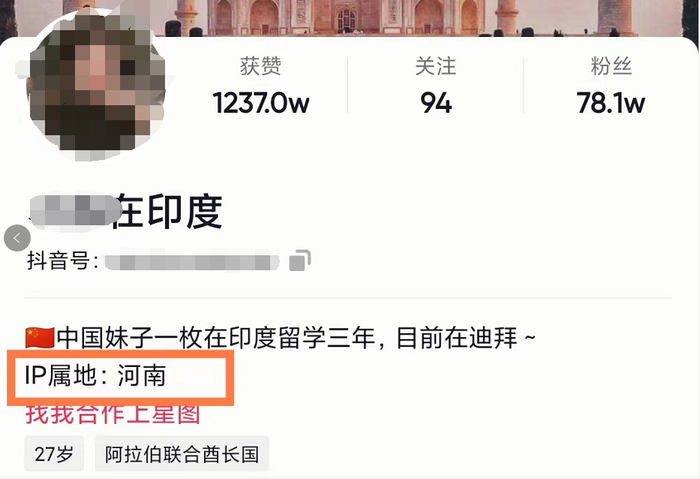This screenshot has height=479, width=700.
Task: Click the 1237.0w likes count
Action: tap(261, 103)
